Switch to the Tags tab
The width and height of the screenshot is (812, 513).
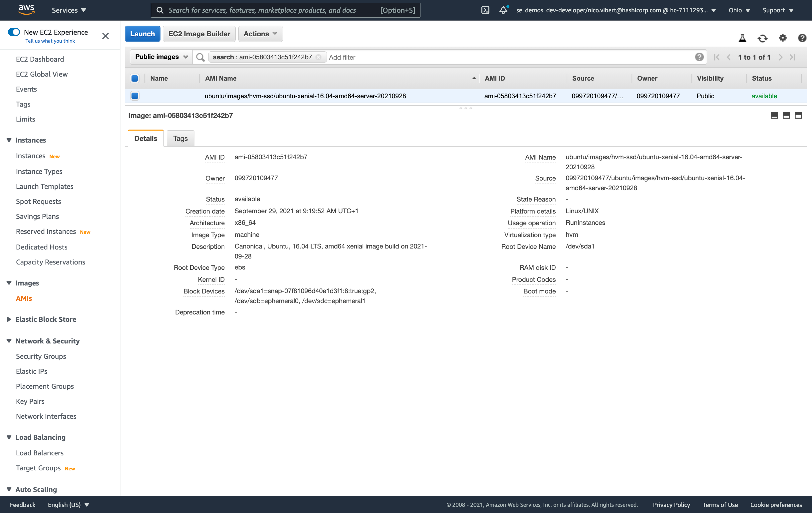point(180,138)
